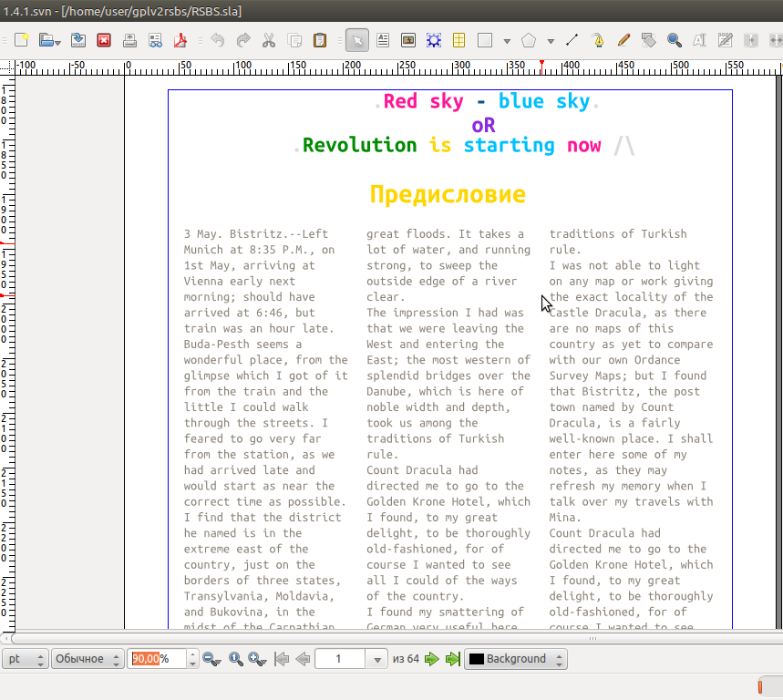
Task: Save the document
Action: click(77, 40)
